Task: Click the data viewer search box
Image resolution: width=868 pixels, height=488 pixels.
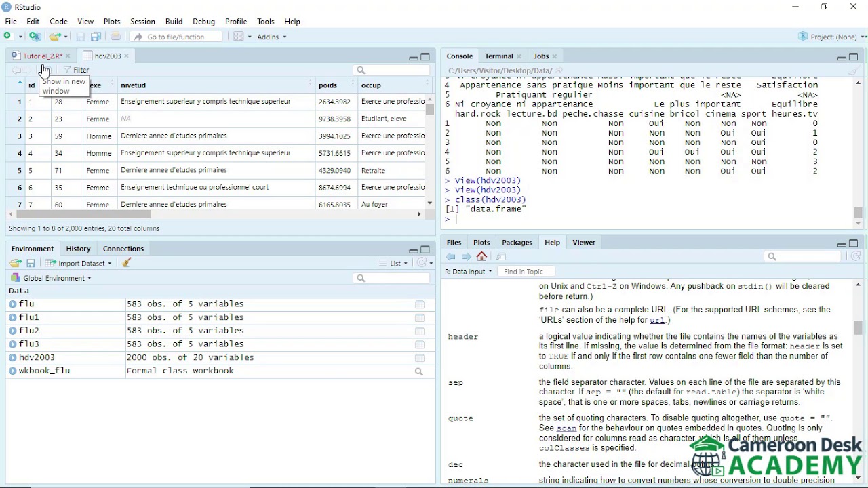Action: point(391,70)
